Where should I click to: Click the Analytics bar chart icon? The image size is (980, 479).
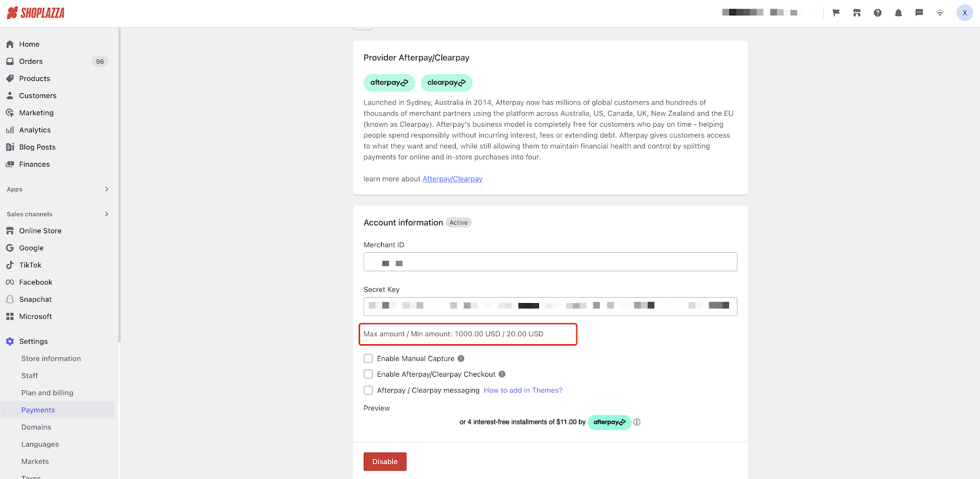click(10, 130)
